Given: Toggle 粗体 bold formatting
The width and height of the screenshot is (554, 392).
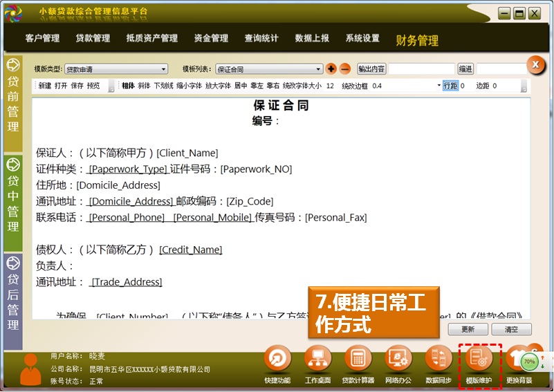Looking at the screenshot, I should [x=128, y=86].
